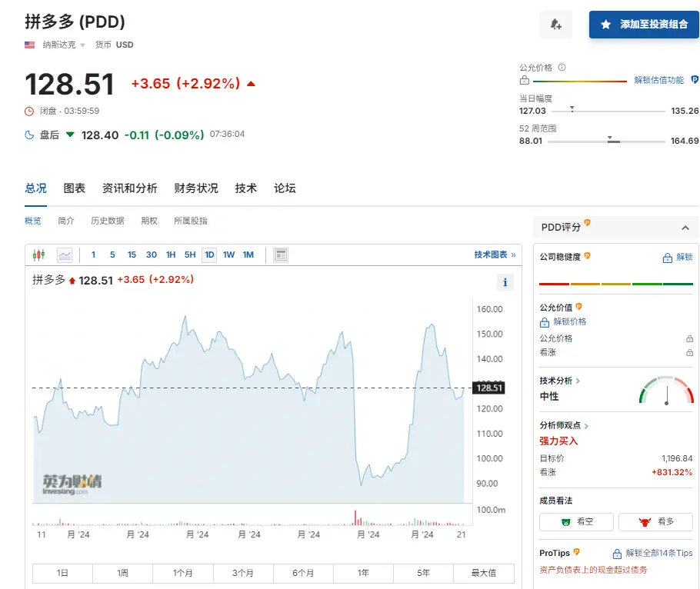Select the 概览 sub-tab
Viewport: 700px width, 589px height.
[32, 221]
